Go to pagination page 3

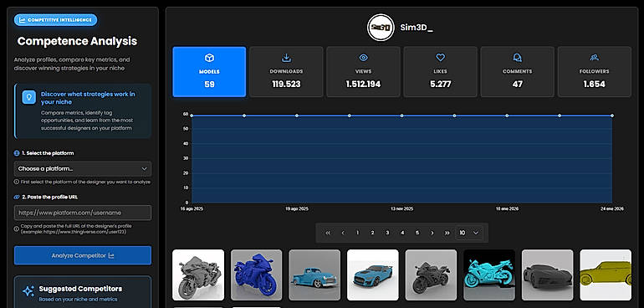[x=387, y=233]
